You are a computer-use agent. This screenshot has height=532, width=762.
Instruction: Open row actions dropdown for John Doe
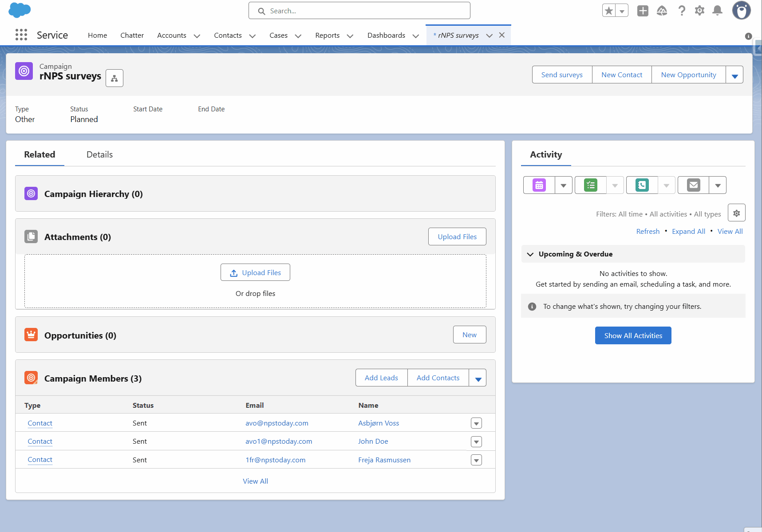[x=476, y=441]
